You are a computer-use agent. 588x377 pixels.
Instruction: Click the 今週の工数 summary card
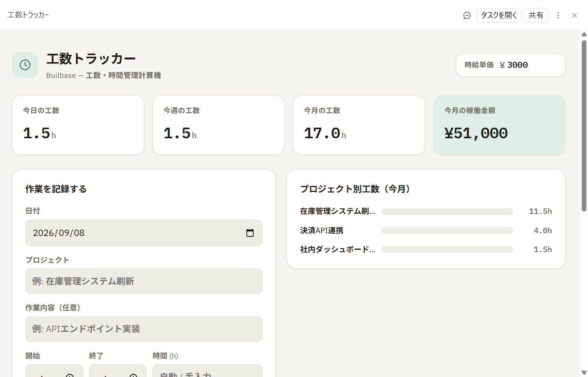(218, 125)
